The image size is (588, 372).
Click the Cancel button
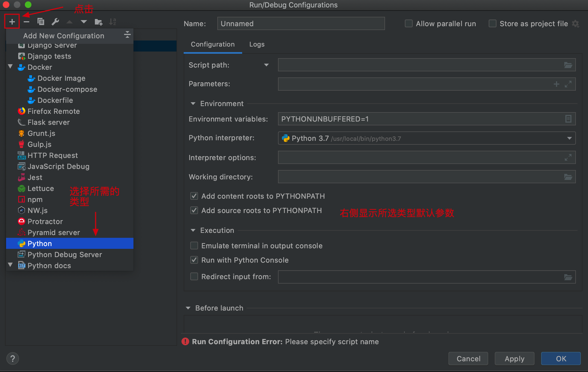468,358
